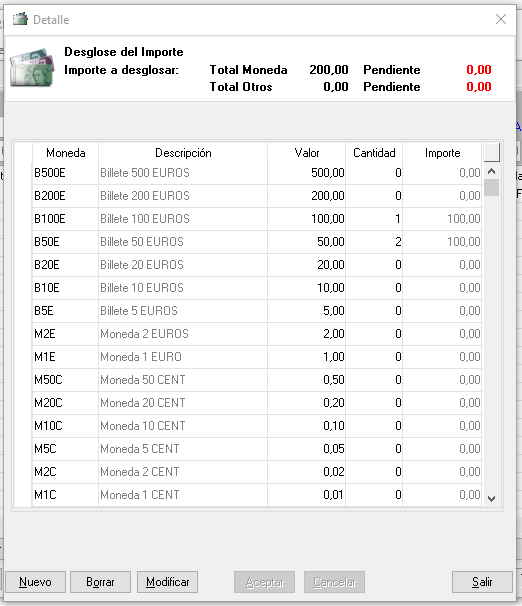Close the Detalle dialog with the X

coord(501,19)
